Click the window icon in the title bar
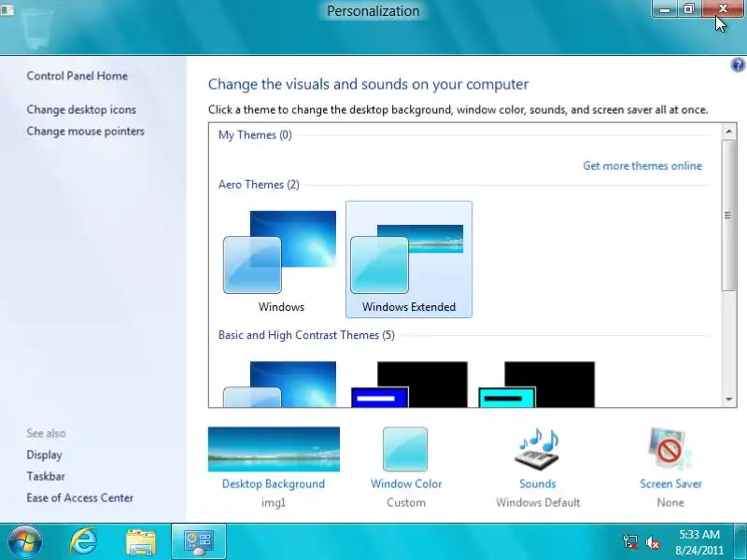Viewport: 747px width, 560px height. [x=7, y=9]
